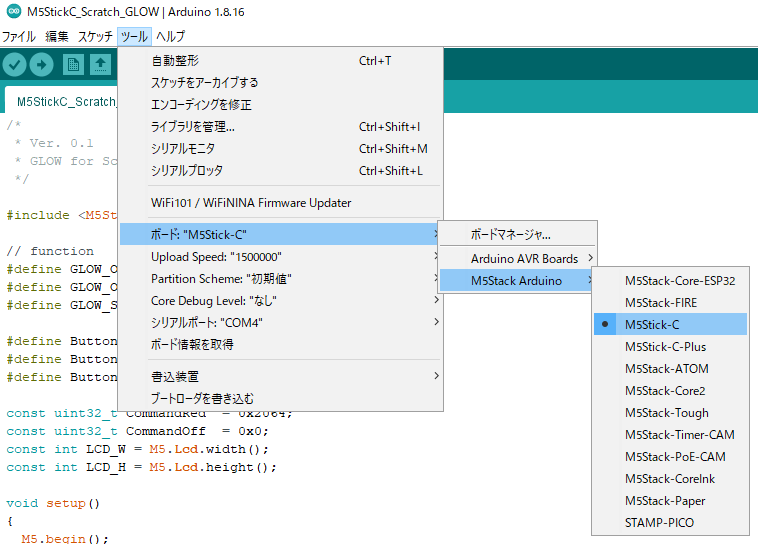Select M5Stick-C-Plus board
758x544 pixels.
point(670,347)
